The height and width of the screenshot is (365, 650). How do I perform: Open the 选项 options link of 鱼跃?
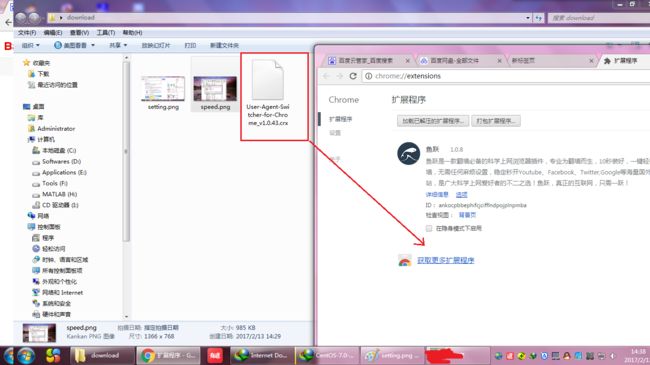click(x=461, y=194)
